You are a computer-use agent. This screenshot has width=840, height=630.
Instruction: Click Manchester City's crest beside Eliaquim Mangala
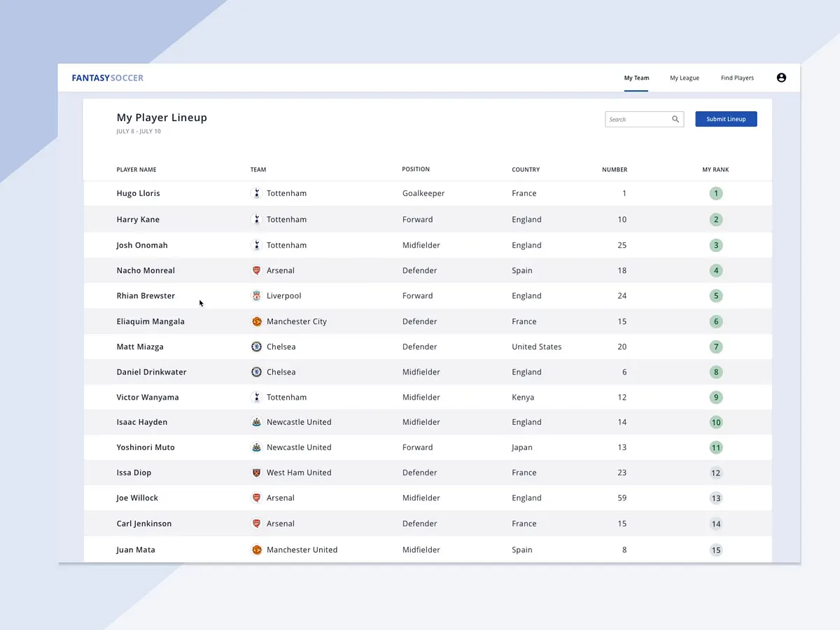tap(257, 321)
